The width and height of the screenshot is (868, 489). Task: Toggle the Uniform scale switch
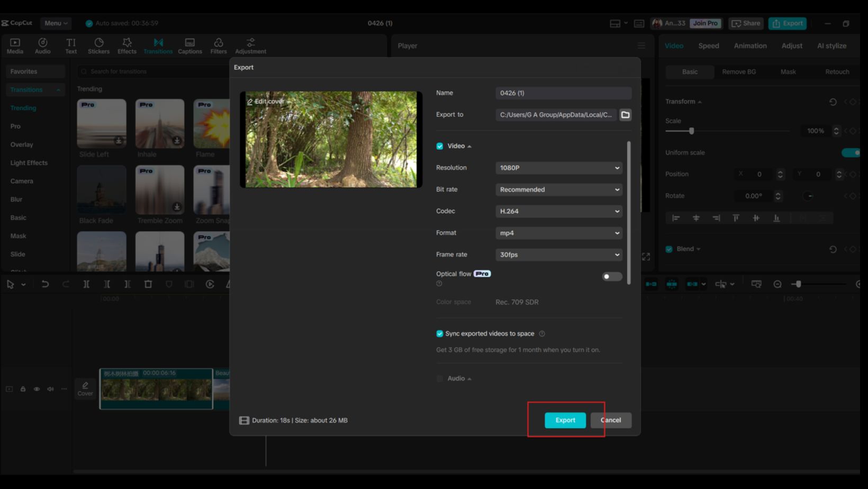tap(851, 153)
